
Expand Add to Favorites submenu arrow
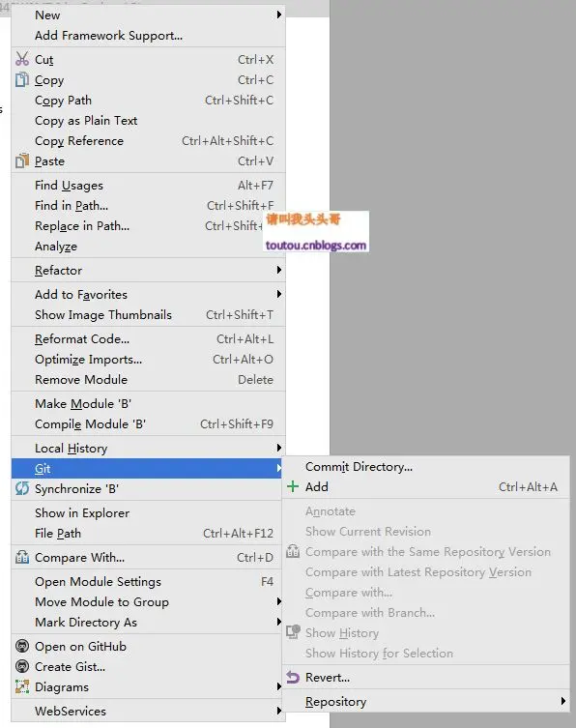(279, 294)
